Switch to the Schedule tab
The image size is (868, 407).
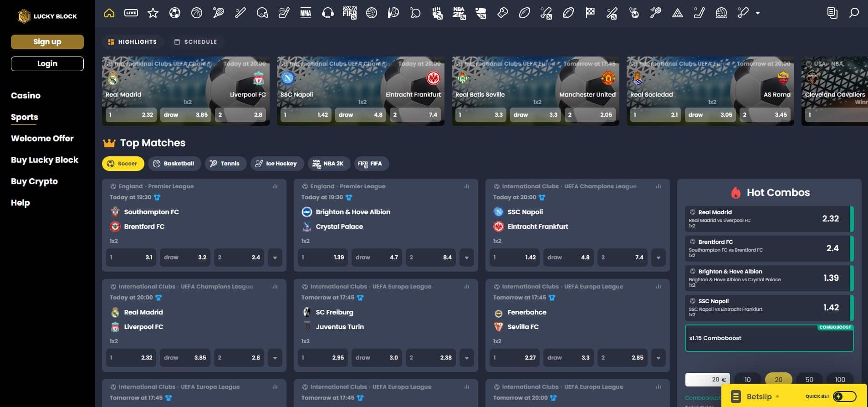click(195, 42)
